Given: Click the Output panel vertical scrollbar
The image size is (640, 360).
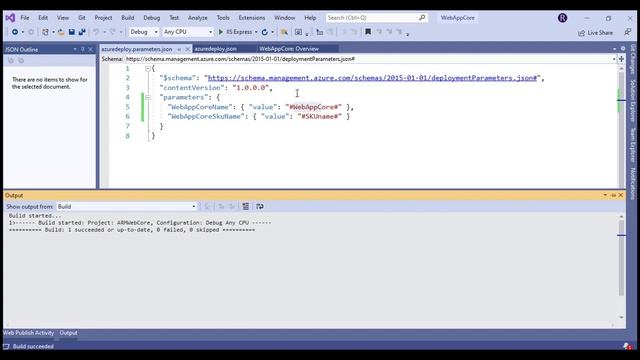Looking at the screenshot, I should coord(621,258).
